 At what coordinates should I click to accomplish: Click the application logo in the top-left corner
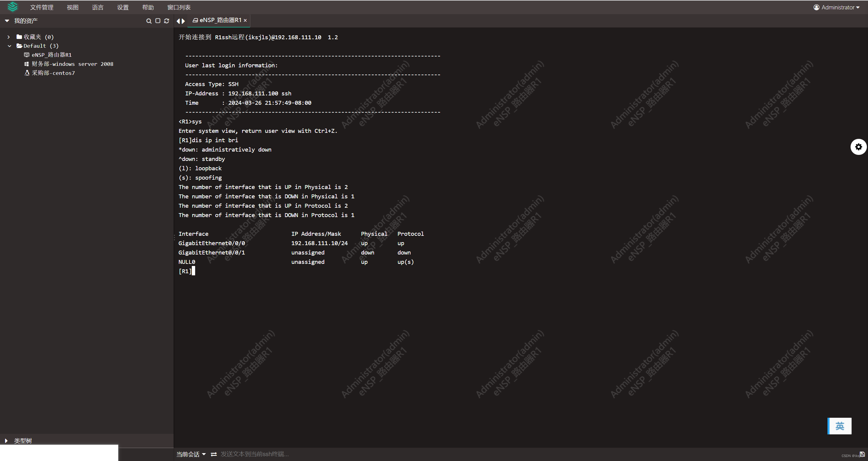click(12, 7)
